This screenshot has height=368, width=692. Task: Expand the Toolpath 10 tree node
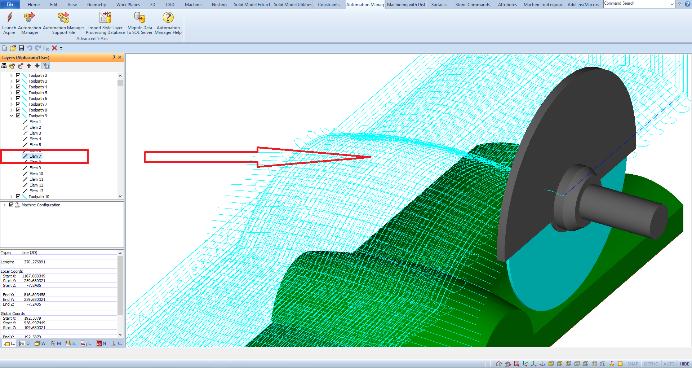tap(11, 196)
